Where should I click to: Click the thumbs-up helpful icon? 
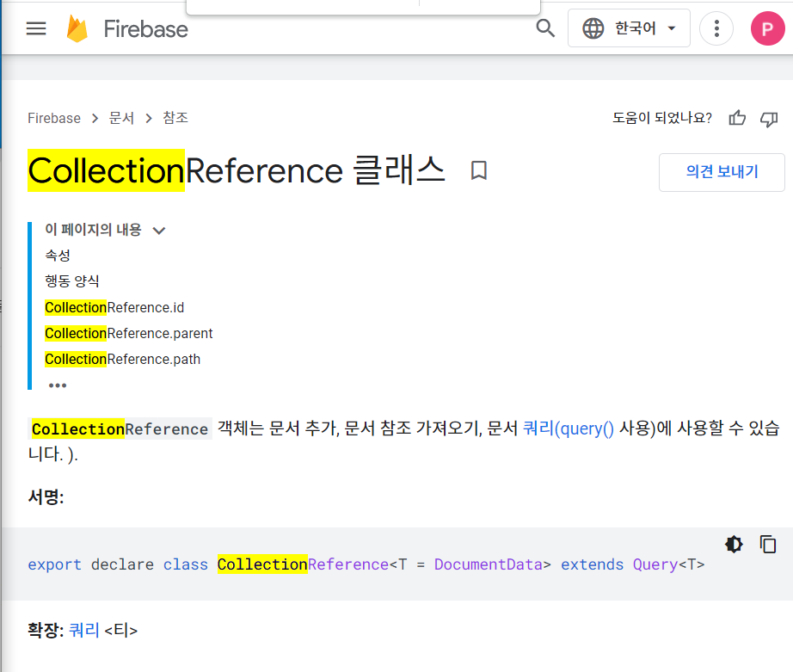[x=737, y=119]
